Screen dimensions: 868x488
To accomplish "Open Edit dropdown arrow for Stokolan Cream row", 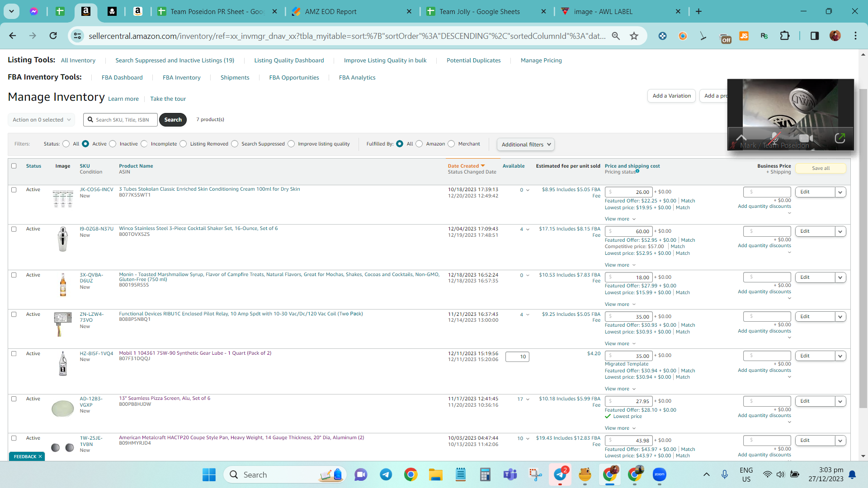I will point(840,192).
